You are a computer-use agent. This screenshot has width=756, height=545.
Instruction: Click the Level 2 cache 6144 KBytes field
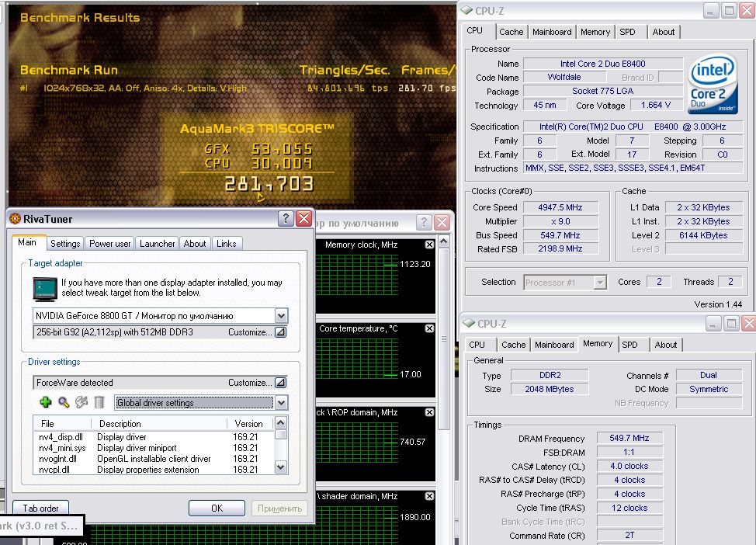(703, 235)
